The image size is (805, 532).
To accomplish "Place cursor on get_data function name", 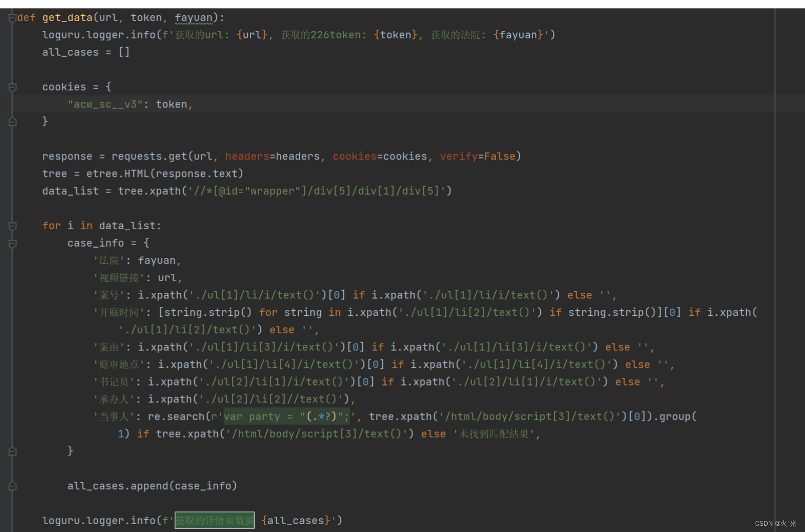I will click(67, 18).
